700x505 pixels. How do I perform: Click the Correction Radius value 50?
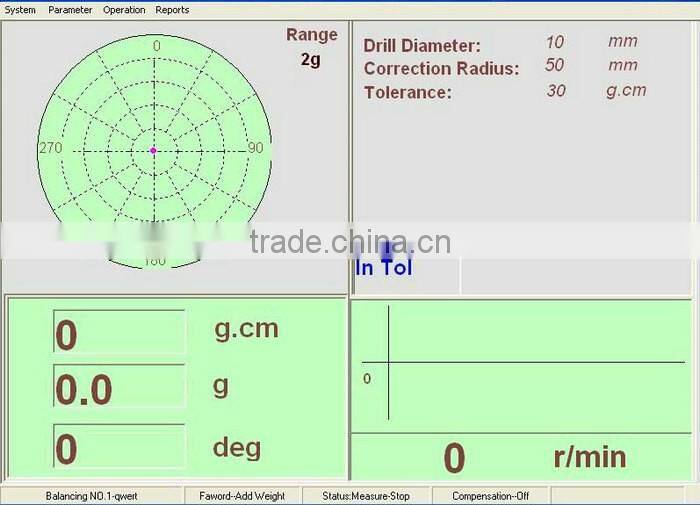point(554,65)
